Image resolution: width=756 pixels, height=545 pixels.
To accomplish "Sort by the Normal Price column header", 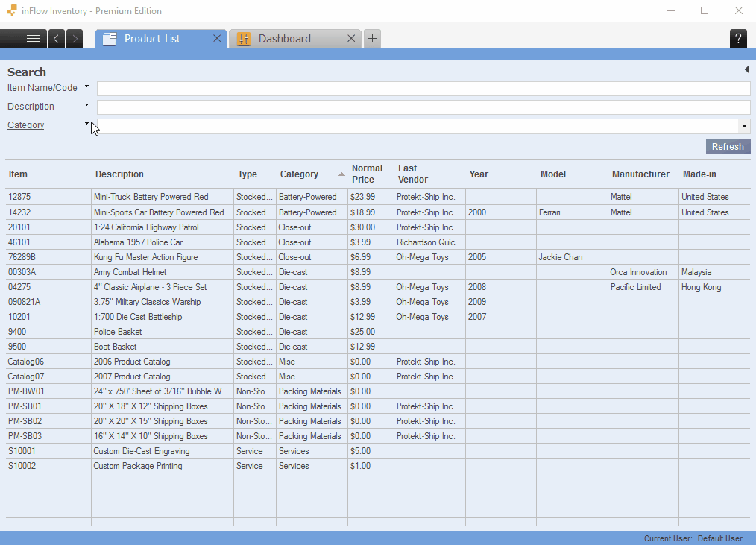I will tap(367, 174).
